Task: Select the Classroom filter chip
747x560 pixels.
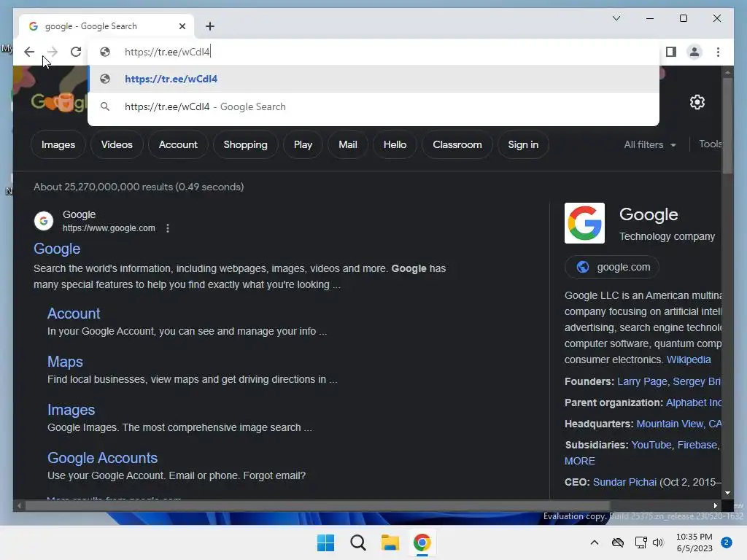Action: tap(457, 145)
